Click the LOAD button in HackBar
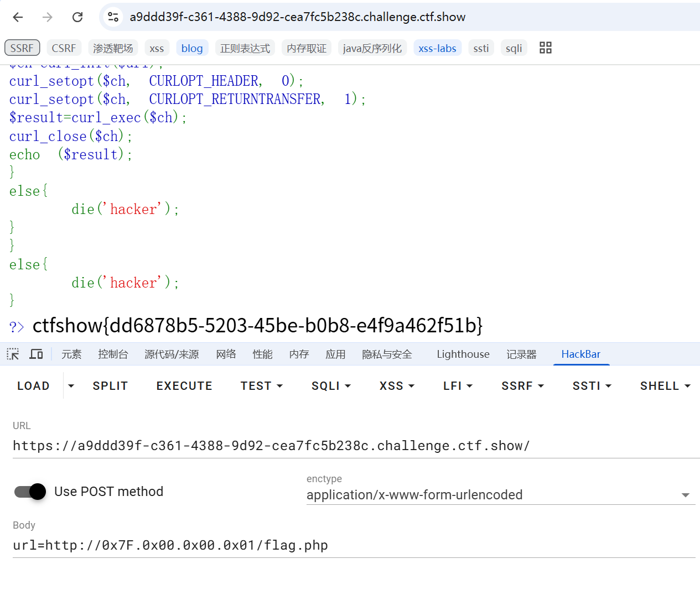The width and height of the screenshot is (700, 616). [33, 386]
